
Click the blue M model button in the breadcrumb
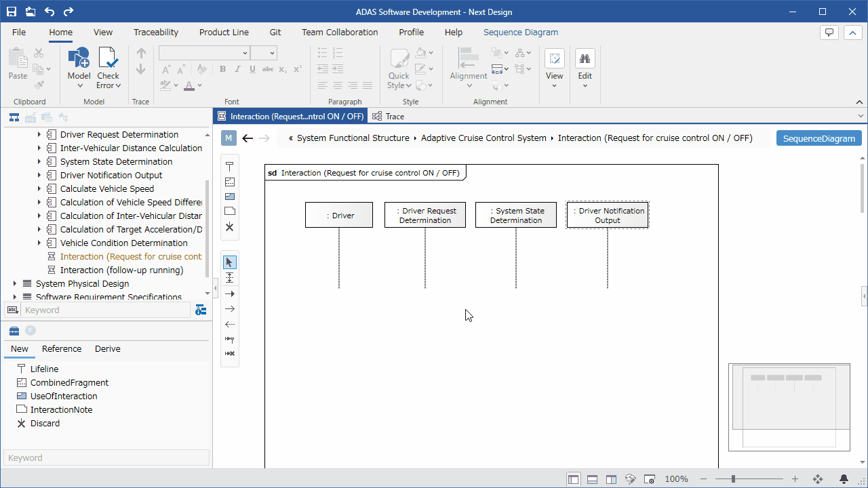[229, 138]
